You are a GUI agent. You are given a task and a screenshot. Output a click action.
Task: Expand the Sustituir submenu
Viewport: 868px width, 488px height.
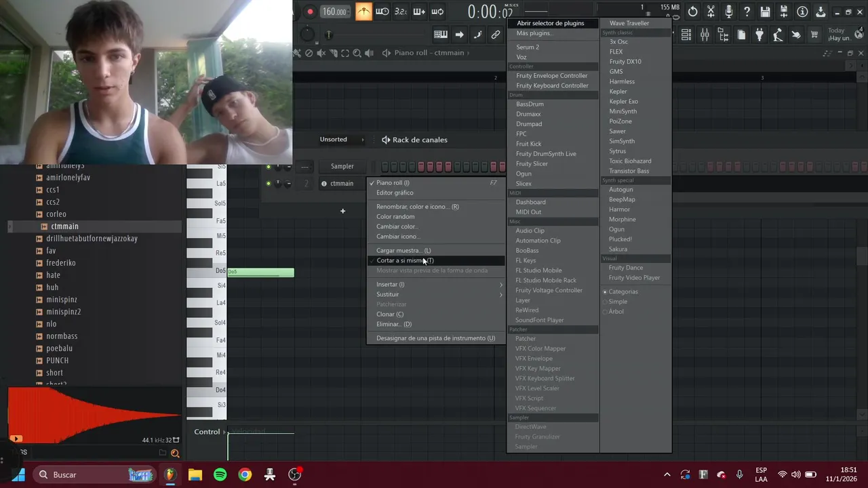tap(436, 295)
